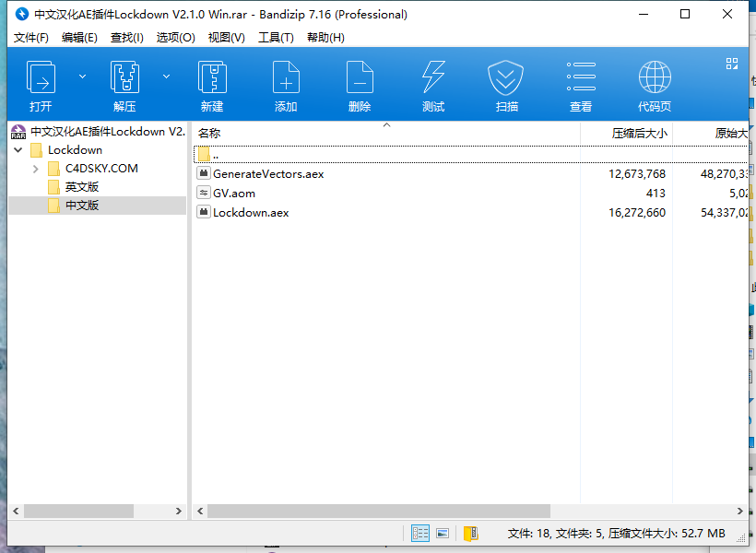Expand the C4DSKY.COM folder in tree
This screenshot has height=553, width=756.
[36, 169]
